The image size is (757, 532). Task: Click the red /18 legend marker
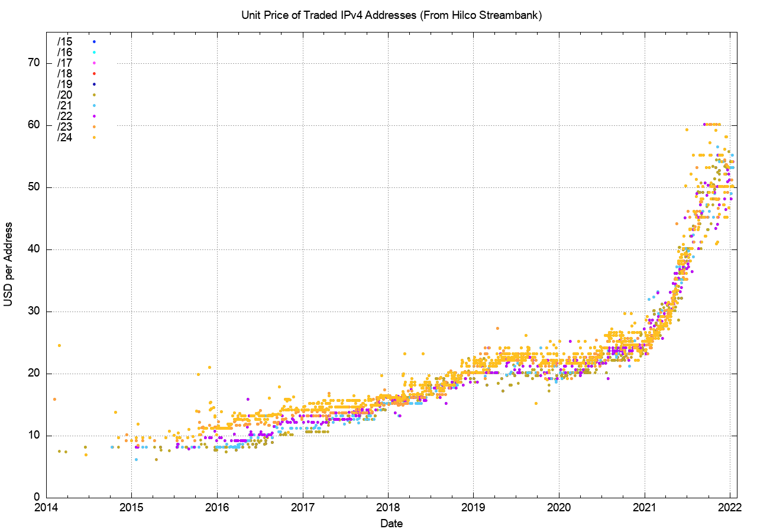(x=94, y=73)
